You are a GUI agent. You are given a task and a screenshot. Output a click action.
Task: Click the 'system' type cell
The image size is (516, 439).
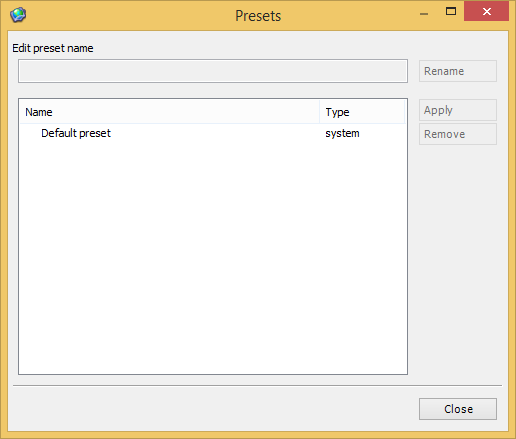click(342, 133)
